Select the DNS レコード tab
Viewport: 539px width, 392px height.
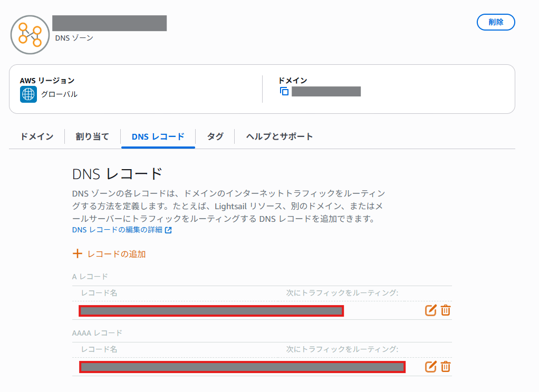tap(158, 136)
